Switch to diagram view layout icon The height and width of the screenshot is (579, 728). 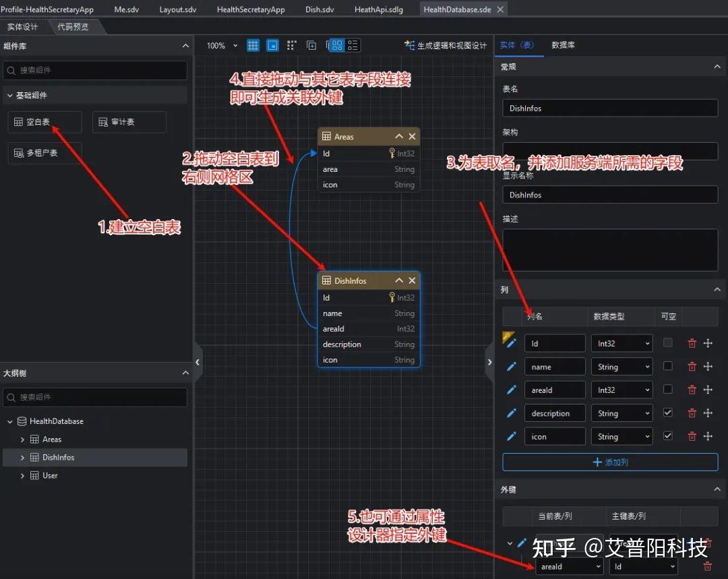(336, 45)
